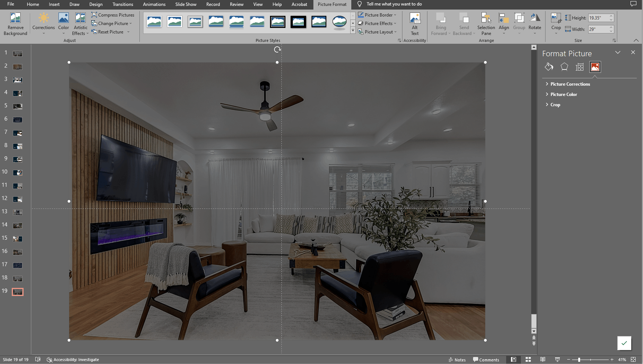Viewport: 643px width, 364px height.
Task: Switch to Slide Sorter view
Action: click(528, 360)
